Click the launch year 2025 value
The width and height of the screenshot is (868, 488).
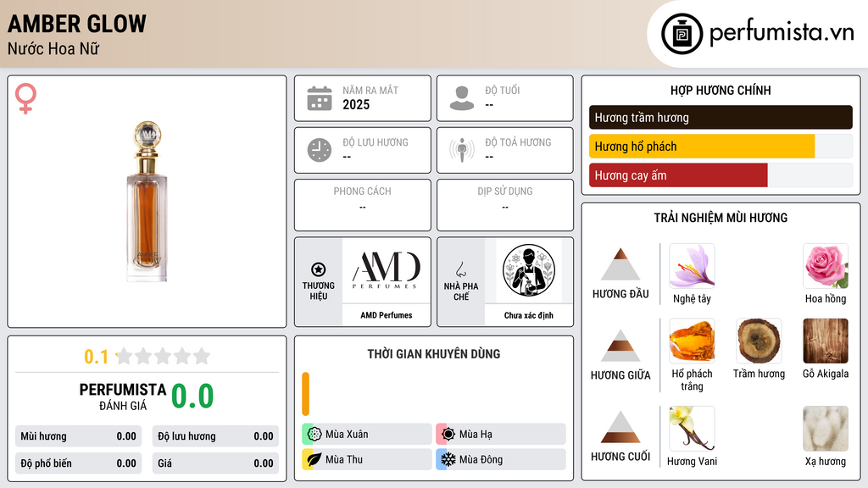point(356,104)
